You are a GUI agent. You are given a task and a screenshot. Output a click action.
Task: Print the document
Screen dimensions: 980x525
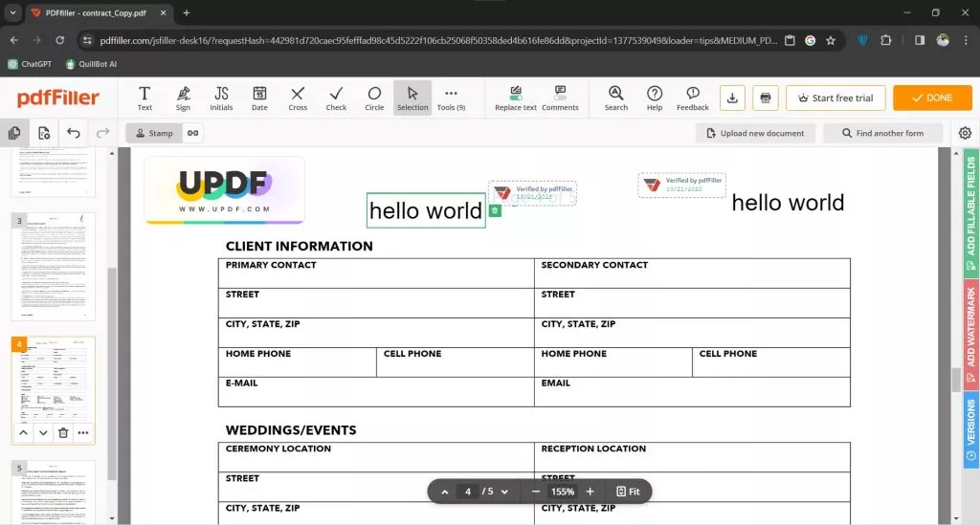765,98
